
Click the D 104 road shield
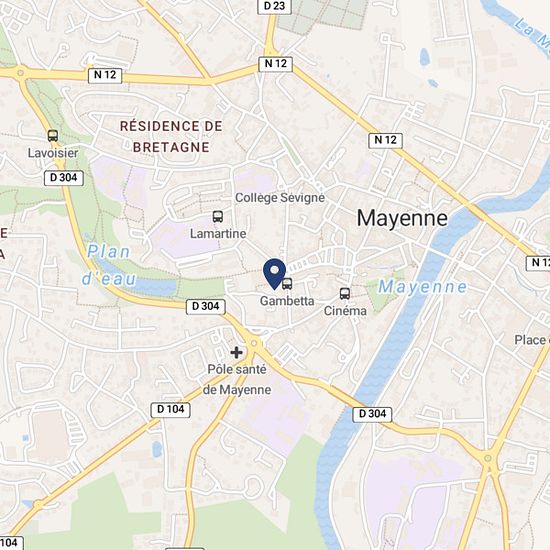pyautogui.click(x=170, y=409)
